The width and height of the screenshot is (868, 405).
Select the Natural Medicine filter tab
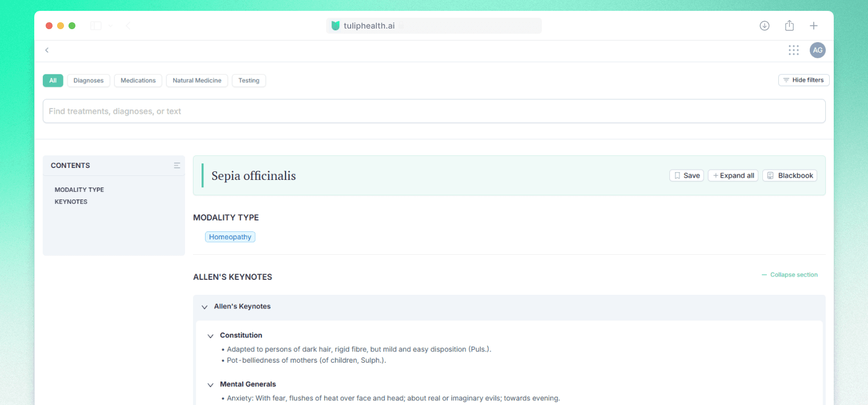(x=197, y=81)
